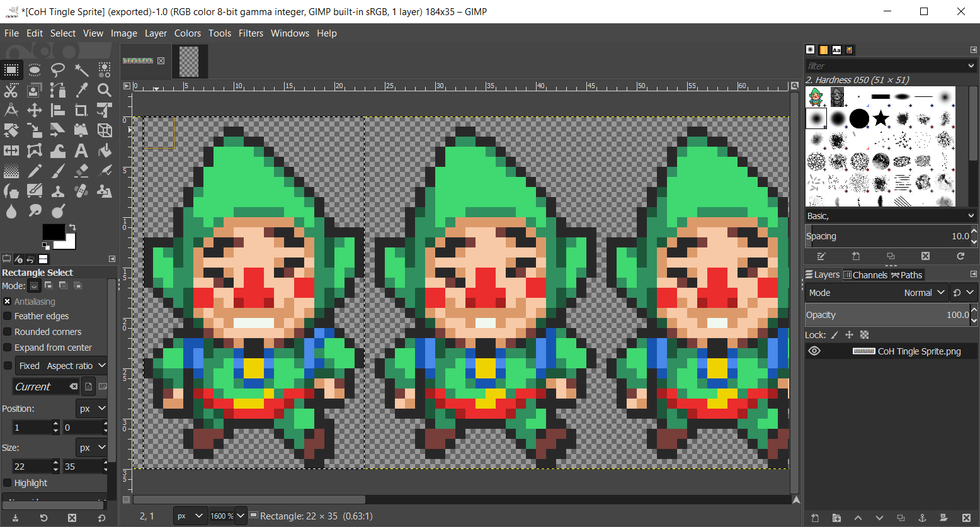Select the Move tool
The height and width of the screenshot is (527, 980).
pos(35,111)
